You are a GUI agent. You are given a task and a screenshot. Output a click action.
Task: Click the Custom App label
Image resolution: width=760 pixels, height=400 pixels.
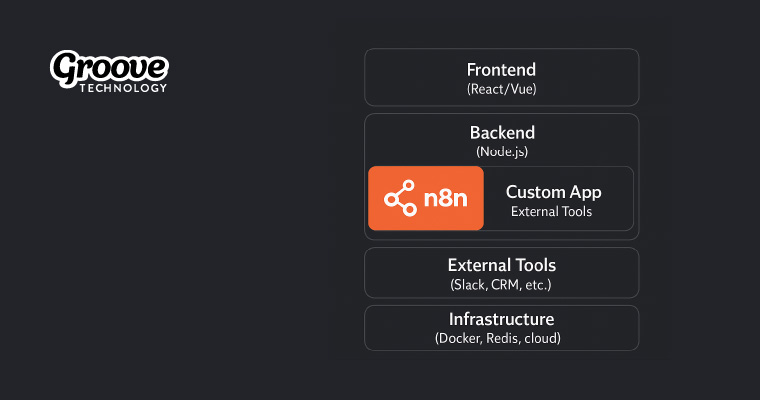553,192
